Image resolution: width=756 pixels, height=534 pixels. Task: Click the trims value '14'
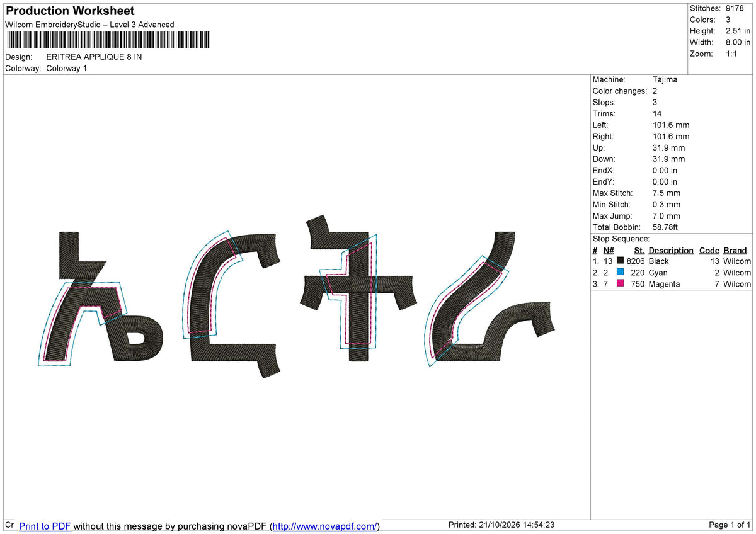[658, 114]
